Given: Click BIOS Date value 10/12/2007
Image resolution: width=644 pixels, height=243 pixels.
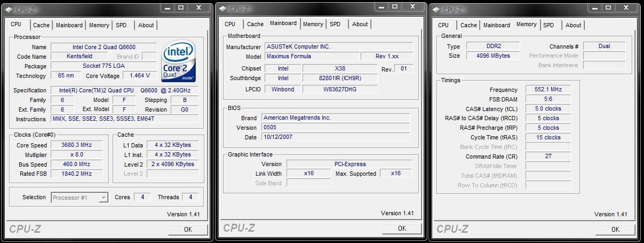Looking at the screenshot, I should pyautogui.click(x=335, y=137).
